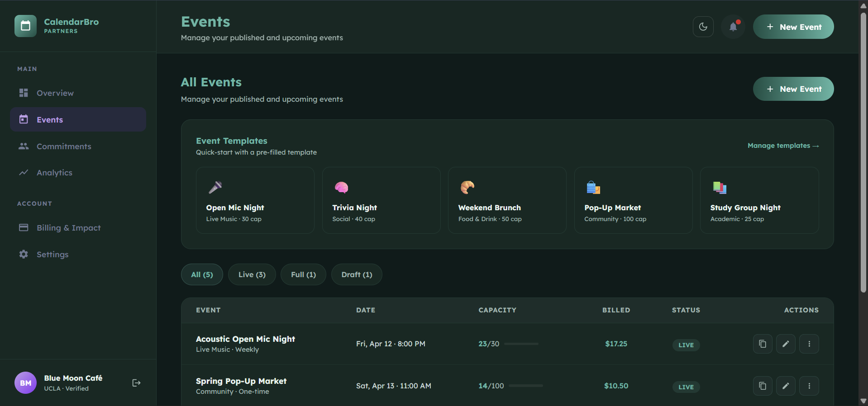Choose the Trivia Night template card
The height and width of the screenshot is (406, 868).
pyautogui.click(x=382, y=200)
